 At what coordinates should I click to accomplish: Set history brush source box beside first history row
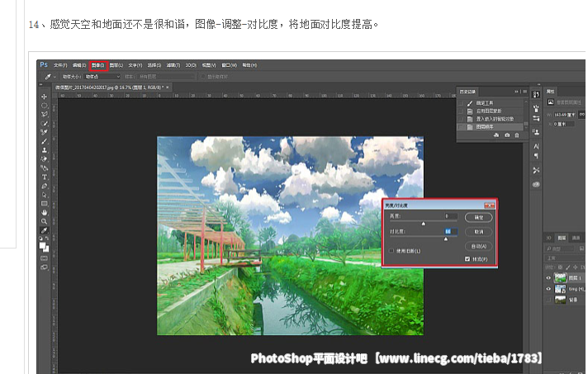tap(461, 103)
